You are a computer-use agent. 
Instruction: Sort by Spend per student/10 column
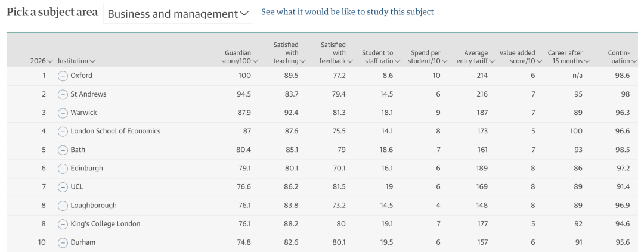[428, 57]
